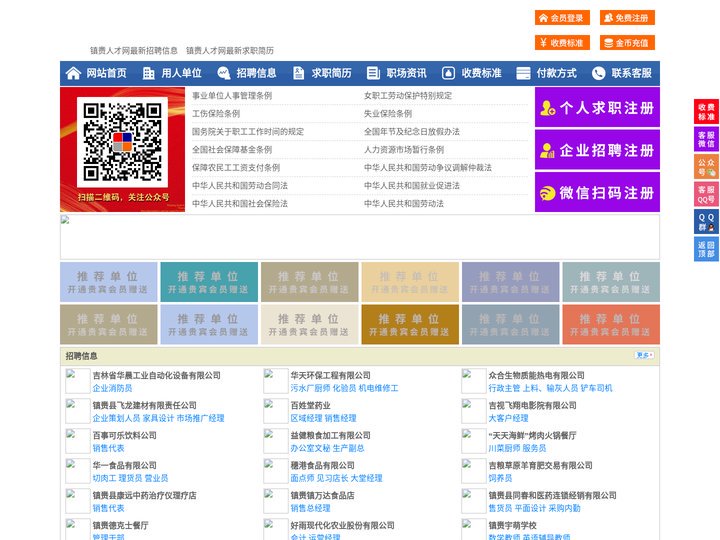Open the 全国年节及纪念日放假办法 article
Image resolution: width=720 pixels, height=540 pixels.
click(x=412, y=131)
